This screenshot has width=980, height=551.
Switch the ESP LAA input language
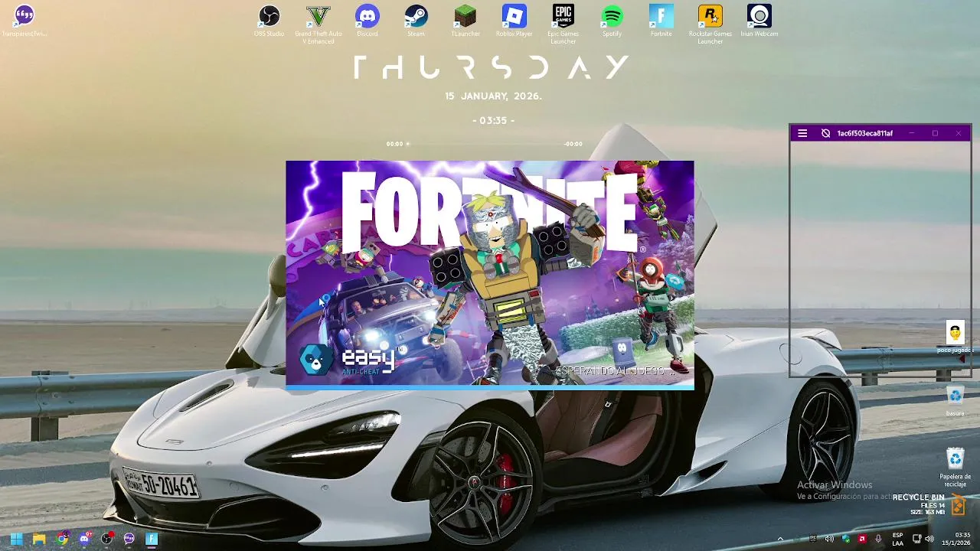point(898,539)
